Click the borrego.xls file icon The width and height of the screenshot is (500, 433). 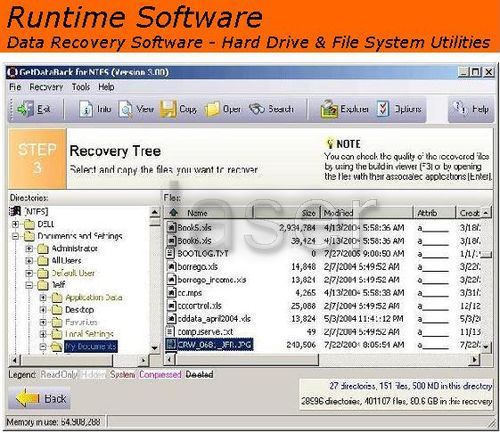click(171, 266)
